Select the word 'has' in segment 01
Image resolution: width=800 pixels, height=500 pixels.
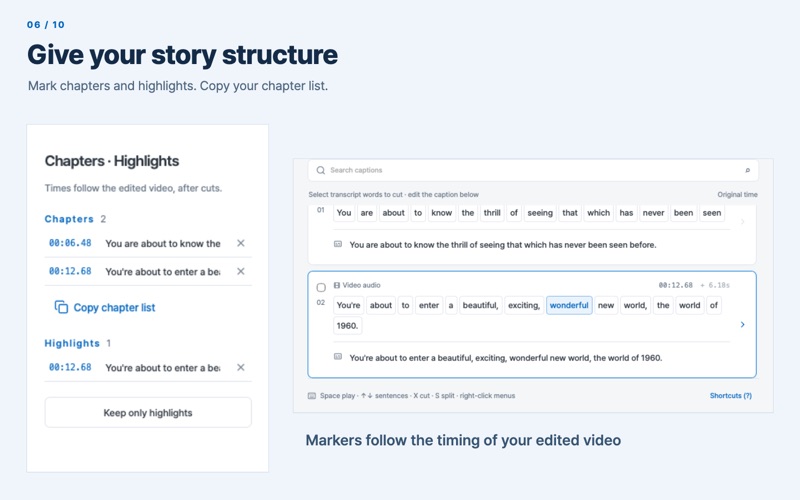point(626,213)
